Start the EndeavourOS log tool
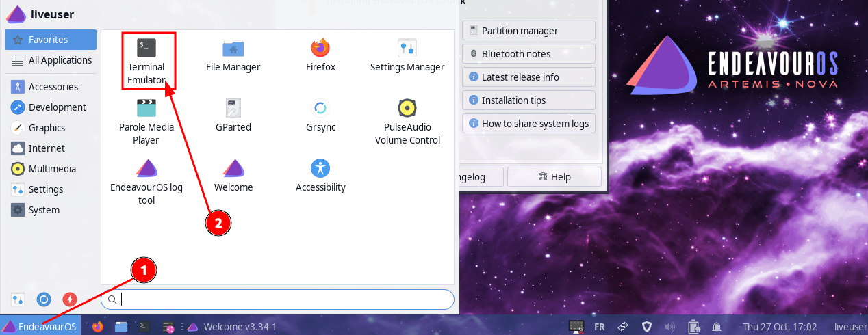The image size is (868, 335). coord(146,180)
